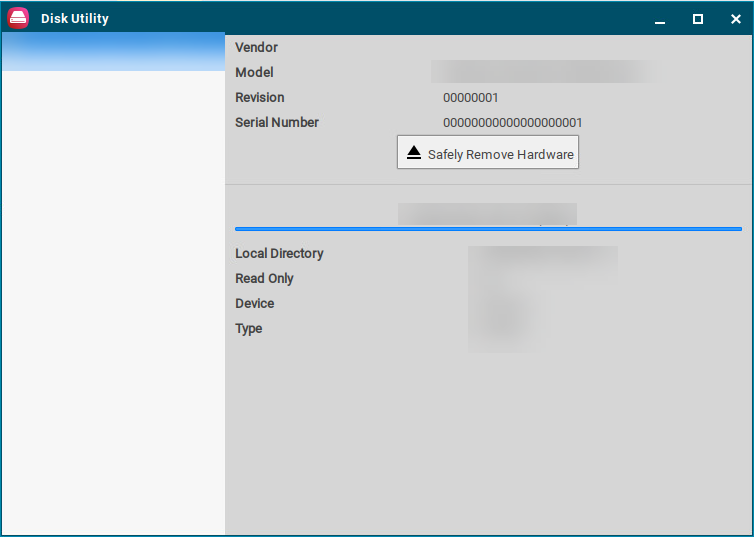This screenshot has height=537, width=754.
Task: Click the Read Only label
Action: 264,279
